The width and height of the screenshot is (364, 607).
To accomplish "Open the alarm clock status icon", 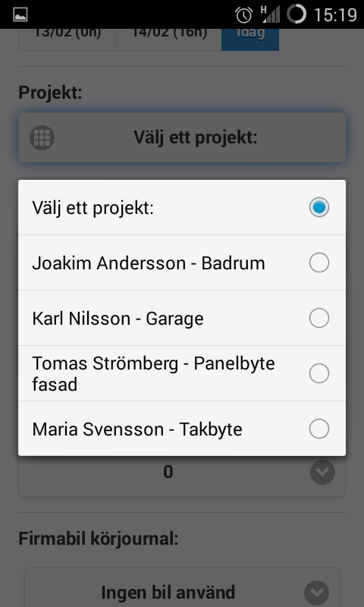I will tap(243, 14).
